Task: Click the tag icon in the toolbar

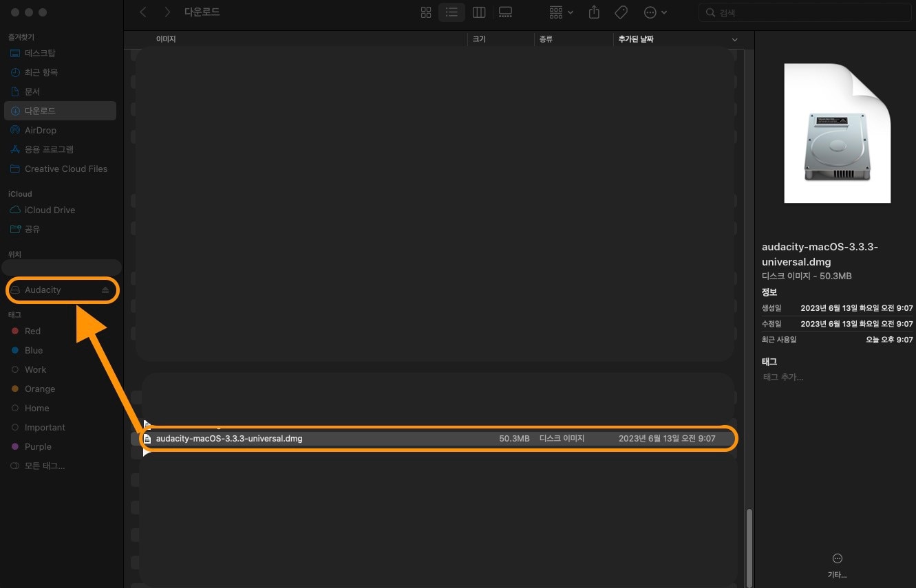Action: tap(621, 12)
